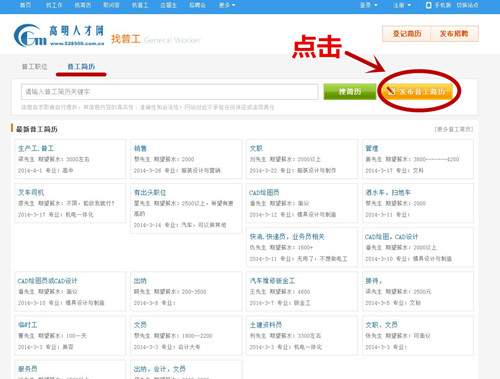Open the 出纳,会计,文员 resume
The width and height of the screenshot is (500, 379).
(160, 369)
